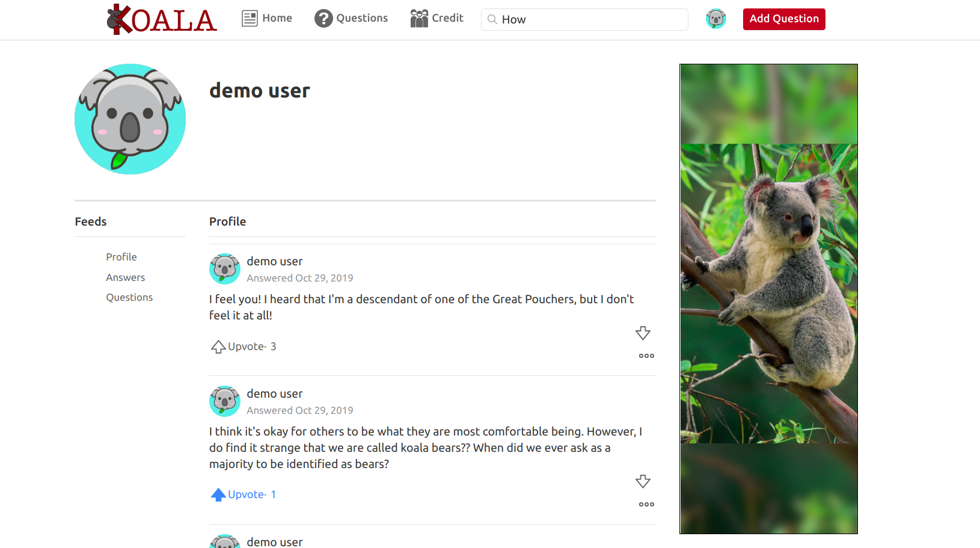The width and height of the screenshot is (980, 548).
Task: Select Answers in the Feeds sidebar
Action: point(126,277)
